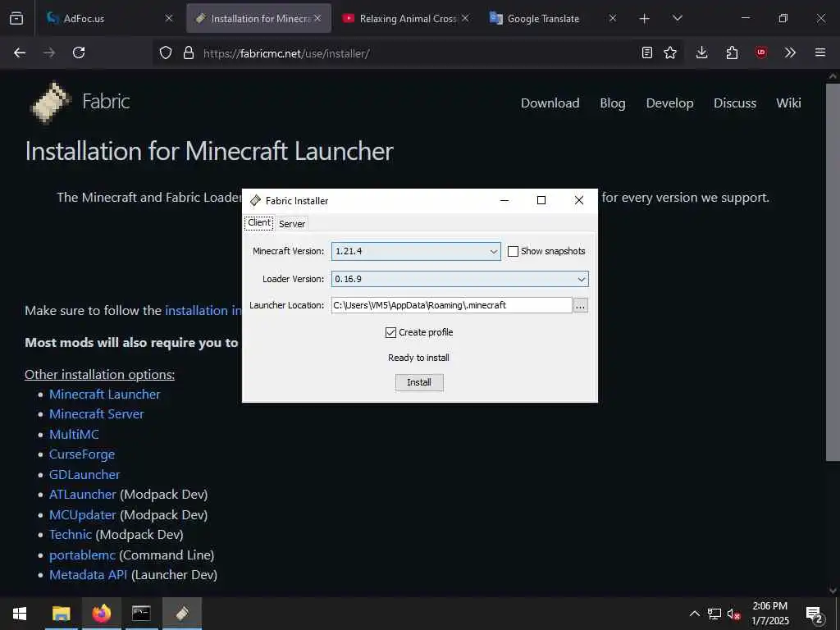Open the Wiki nav menu item
The width and height of the screenshot is (840, 630).
coord(788,103)
